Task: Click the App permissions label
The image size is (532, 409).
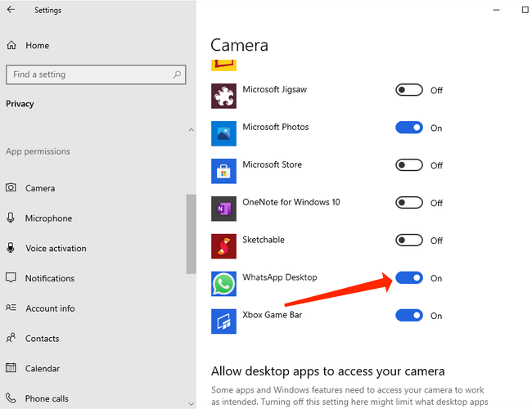Action: [38, 151]
